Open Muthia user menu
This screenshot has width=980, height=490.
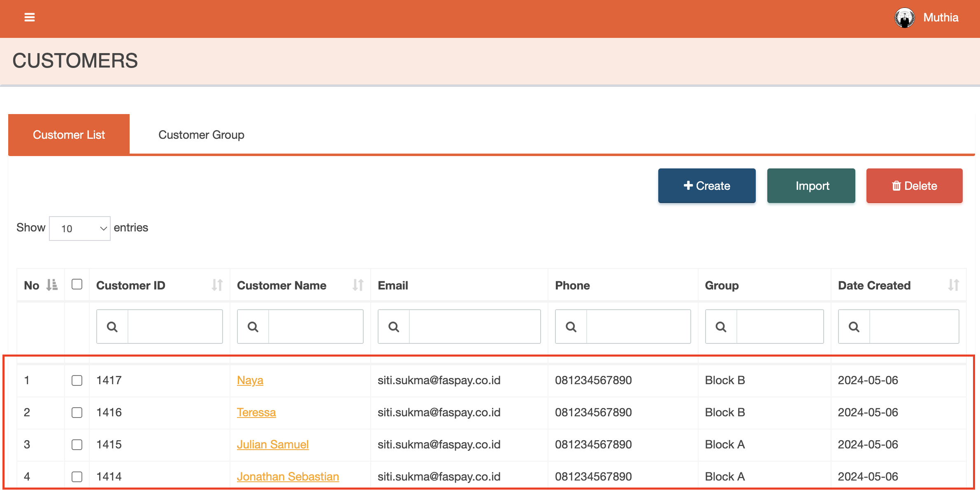tap(941, 18)
